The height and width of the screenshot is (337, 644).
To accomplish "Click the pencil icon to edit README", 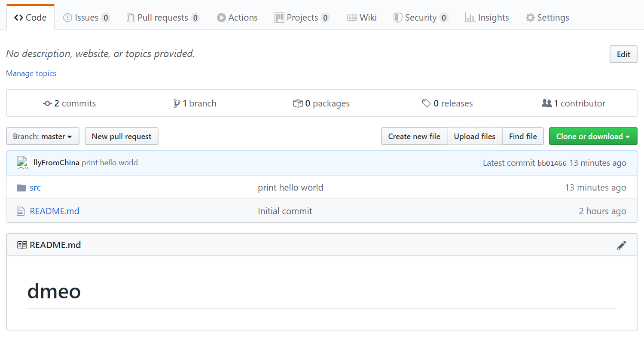I will pyautogui.click(x=622, y=245).
